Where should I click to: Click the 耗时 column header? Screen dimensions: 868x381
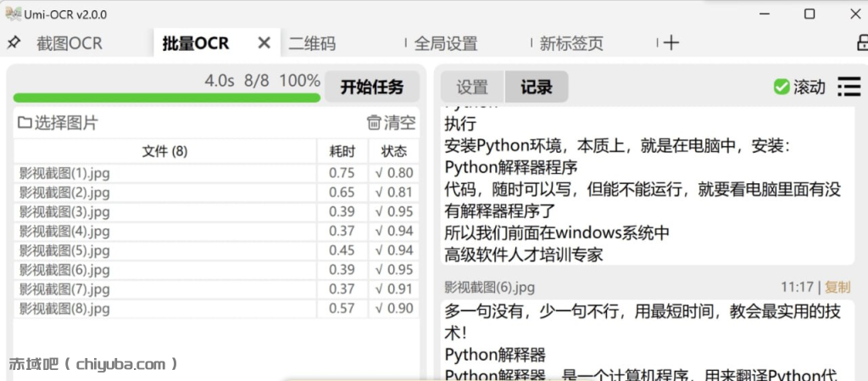[x=342, y=152]
